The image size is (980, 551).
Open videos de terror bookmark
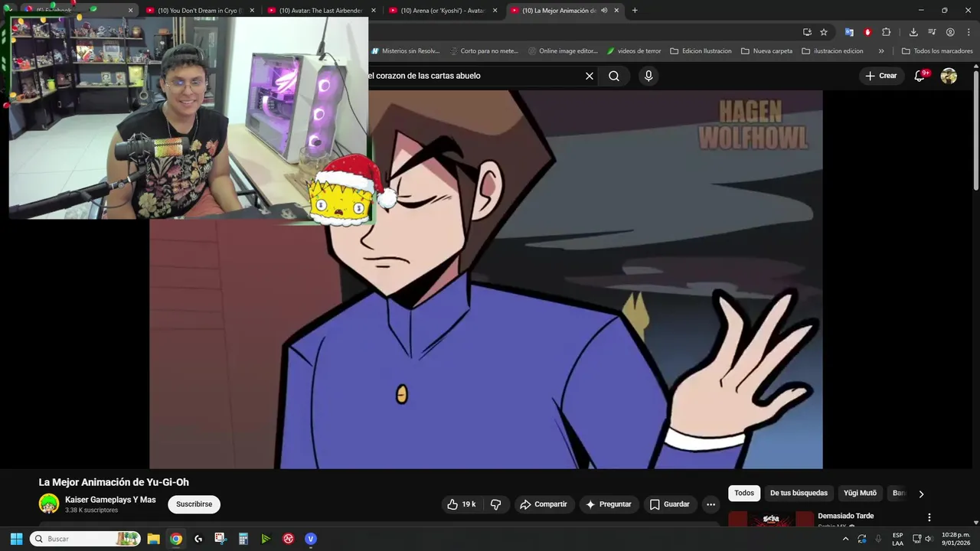click(x=633, y=51)
